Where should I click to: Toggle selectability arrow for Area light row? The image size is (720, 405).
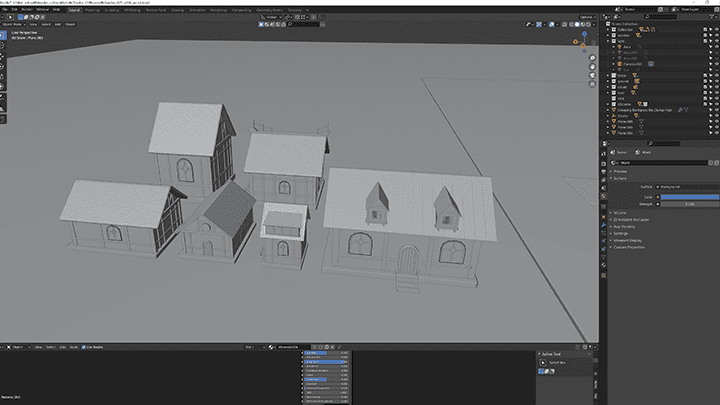[711, 47]
